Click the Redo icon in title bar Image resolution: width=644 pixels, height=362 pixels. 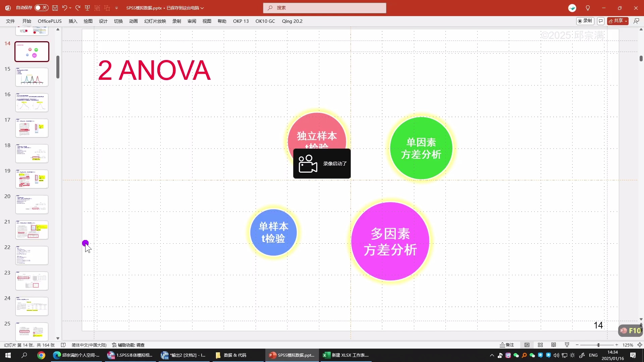pos(78,8)
